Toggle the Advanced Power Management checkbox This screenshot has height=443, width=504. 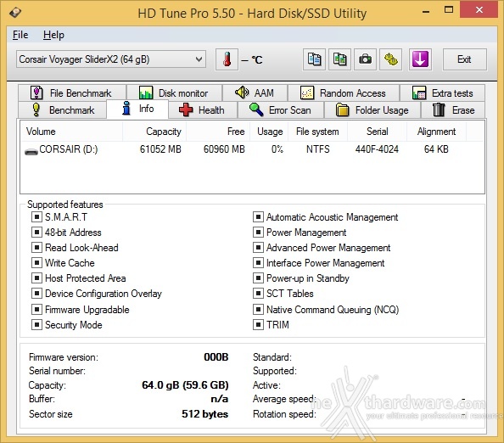258,248
